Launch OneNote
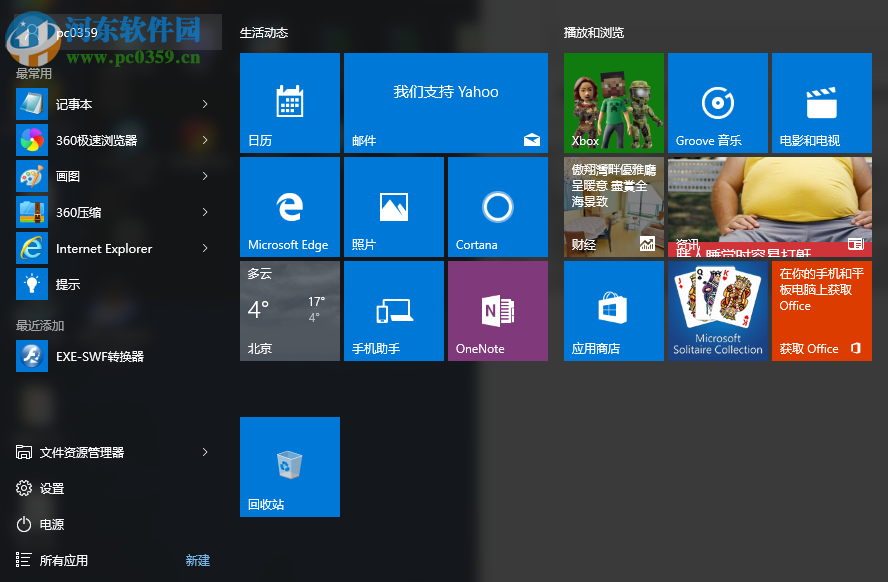 pyautogui.click(x=497, y=310)
